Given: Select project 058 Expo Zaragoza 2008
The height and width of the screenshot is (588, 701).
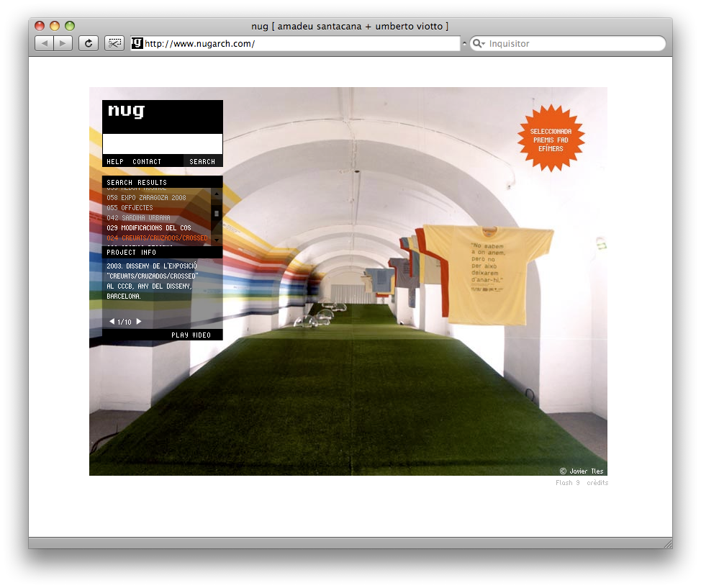Looking at the screenshot, I should pos(146,198).
